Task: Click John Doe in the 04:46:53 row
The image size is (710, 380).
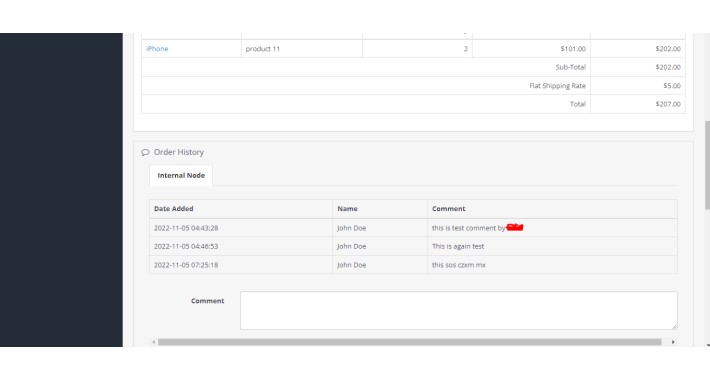Action: 351,246
